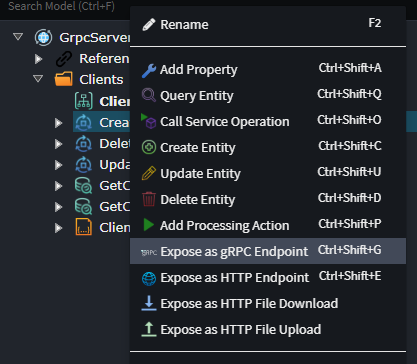Click the Ctrl+Shift+D shortcut text

(x=350, y=198)
